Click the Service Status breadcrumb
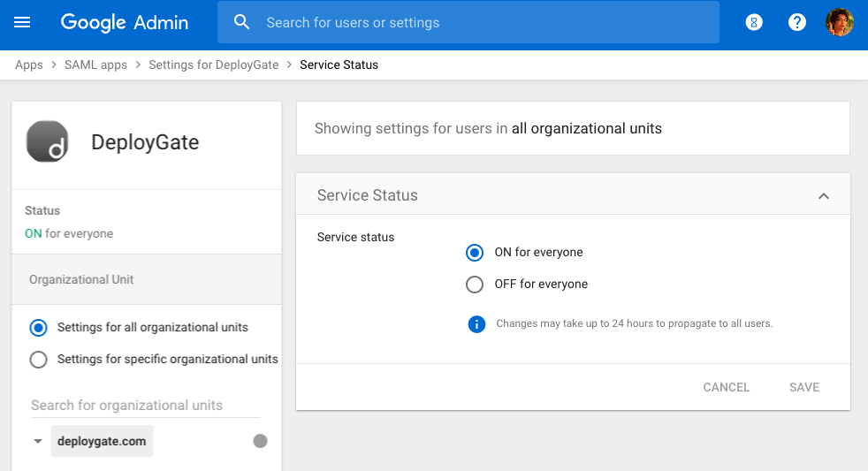 [x=339, y=65]
